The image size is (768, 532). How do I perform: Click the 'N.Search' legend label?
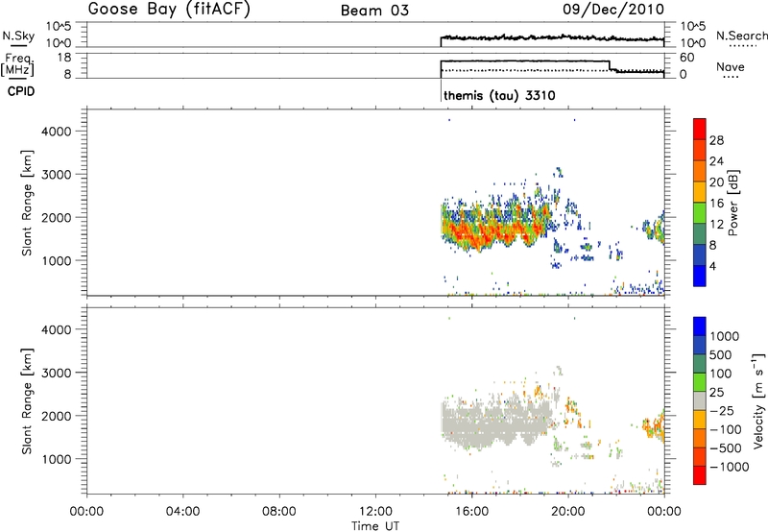(x=741, y=36)
